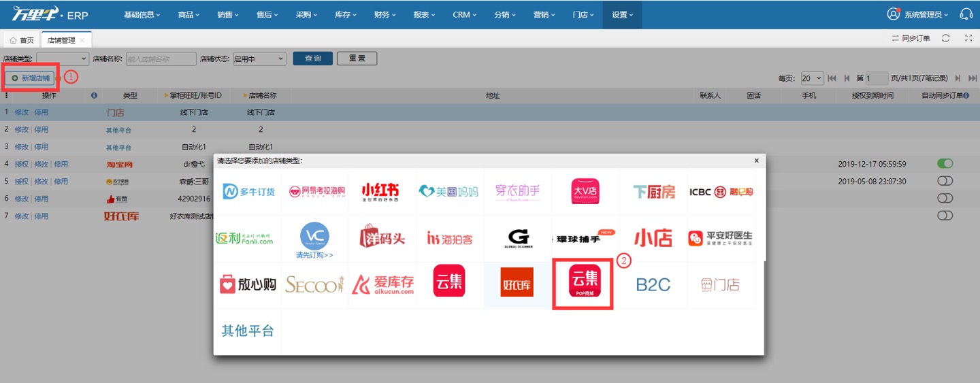Close the store type selection dialog
This screenshot has width=980, height=383.
757,161
